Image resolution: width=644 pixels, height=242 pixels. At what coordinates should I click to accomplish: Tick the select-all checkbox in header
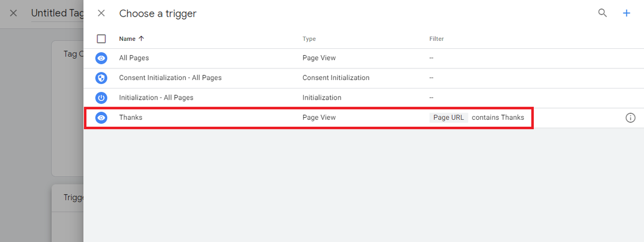click(101, 39)
